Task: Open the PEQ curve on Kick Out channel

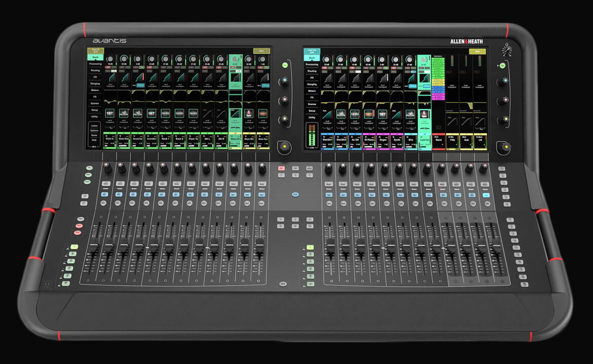Action: [x=124, y=102]
